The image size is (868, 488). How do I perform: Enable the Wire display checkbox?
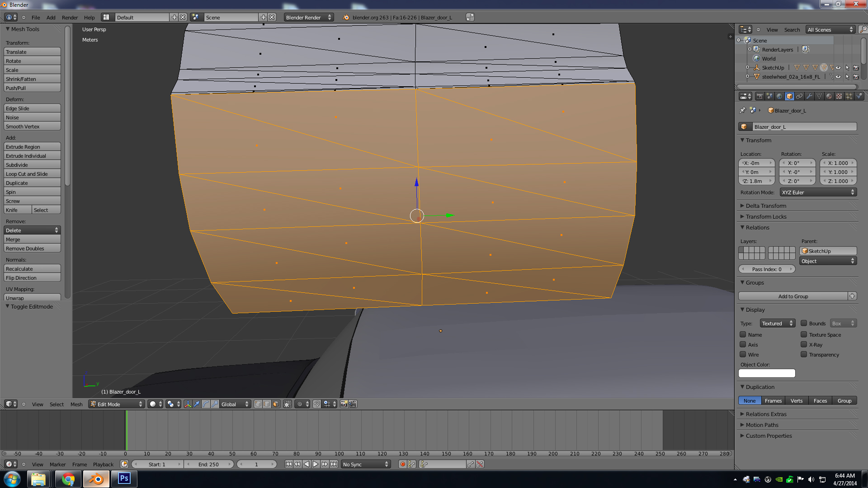(743, 355)
